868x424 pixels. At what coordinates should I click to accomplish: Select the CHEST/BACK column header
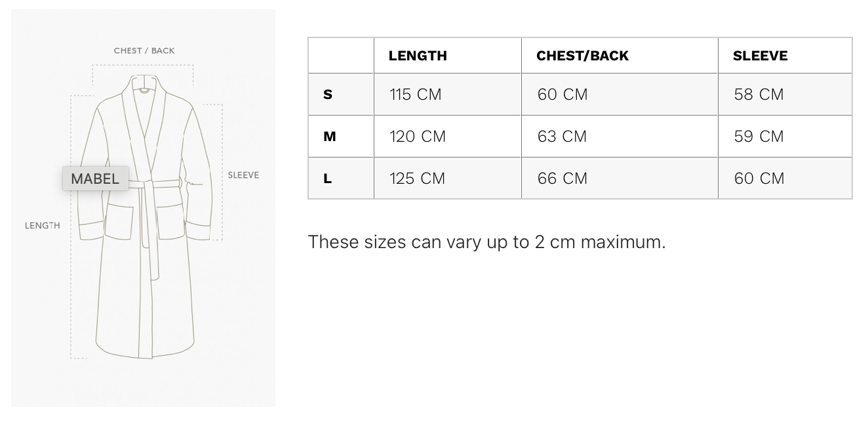[x=582, y=56]
